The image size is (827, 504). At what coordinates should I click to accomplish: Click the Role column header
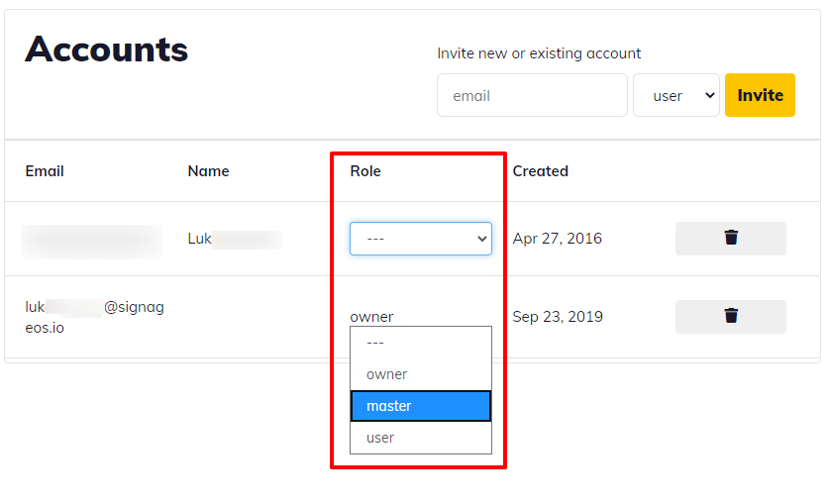tap(365, 171)
